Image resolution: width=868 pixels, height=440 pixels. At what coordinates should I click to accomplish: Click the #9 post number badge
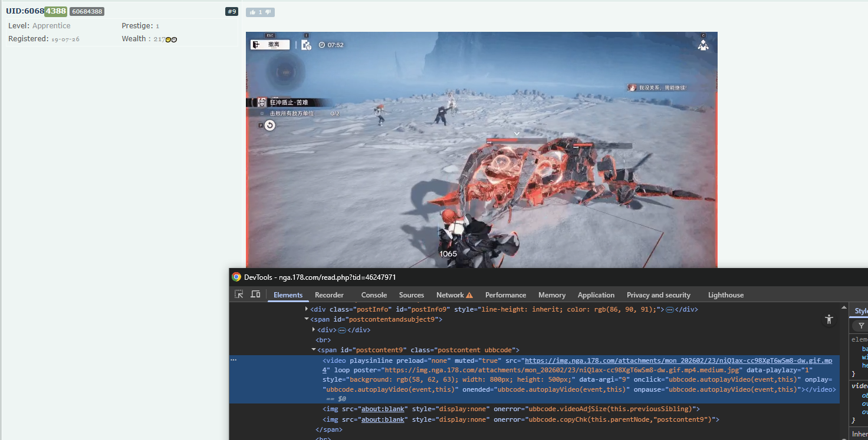[x=232, y=11]
